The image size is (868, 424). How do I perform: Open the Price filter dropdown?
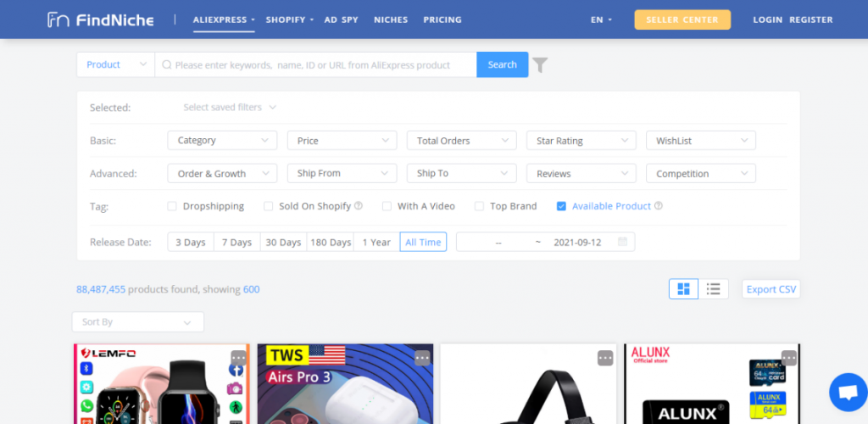coord(342,141)
